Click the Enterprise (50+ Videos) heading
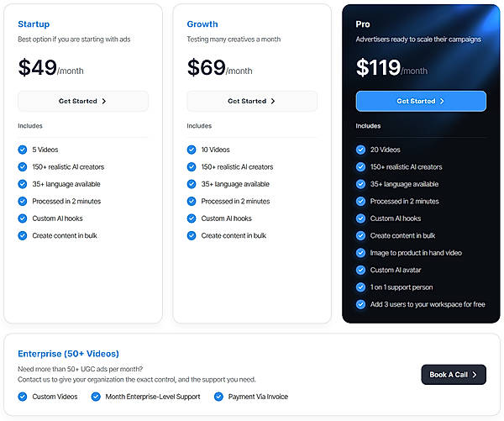The width and height of the screenshot is (504, 421). tap(68, 354)
